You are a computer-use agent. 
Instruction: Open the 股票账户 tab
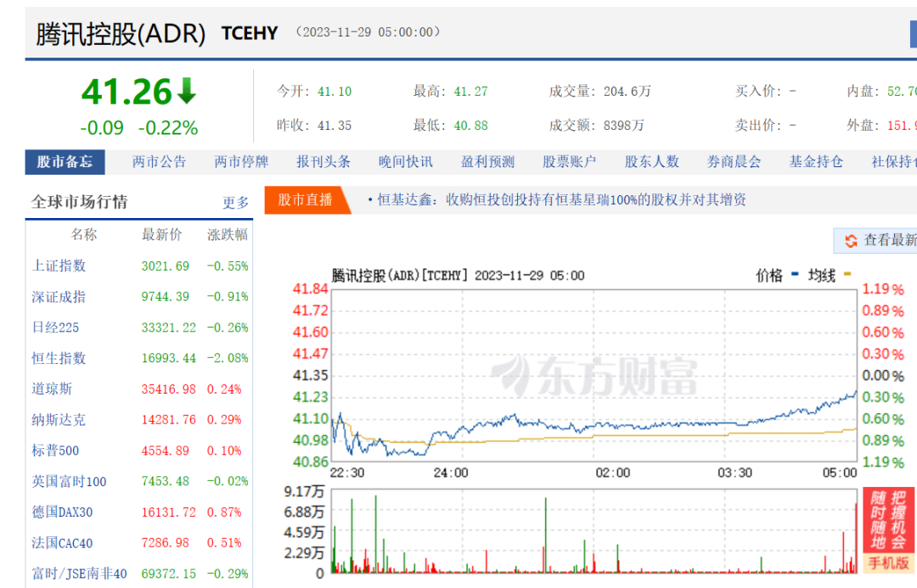coord(570,162)
